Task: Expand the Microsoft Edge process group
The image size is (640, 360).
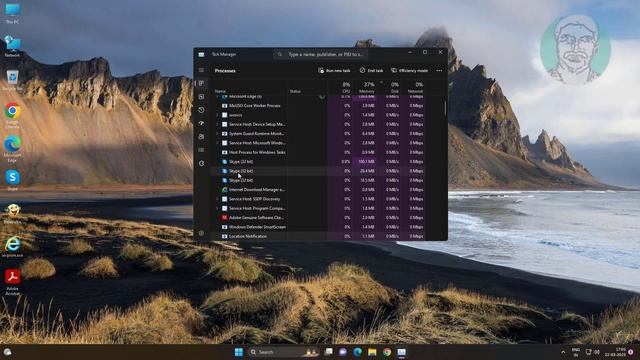Action: click(x=217, y=97)
